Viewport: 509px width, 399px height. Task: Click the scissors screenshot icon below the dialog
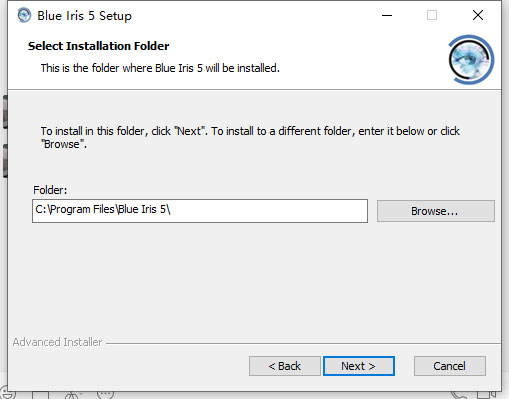coord(72,395)
